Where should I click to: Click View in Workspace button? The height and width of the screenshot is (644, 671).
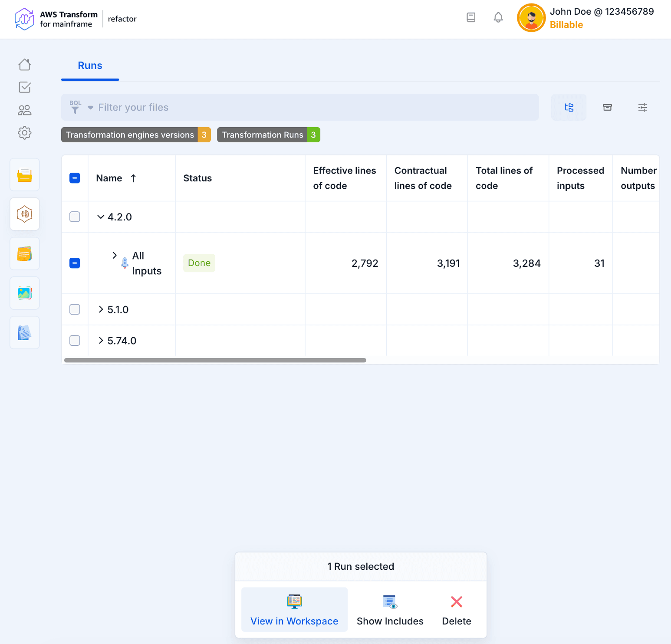pyautogui.click(x=294, y=610)
